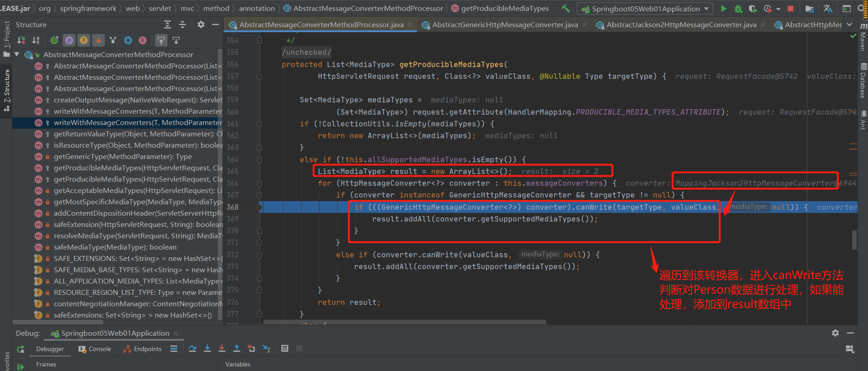Open the Evaluate Expression calculator icon

pyautogui.click(x=285, y=348)
